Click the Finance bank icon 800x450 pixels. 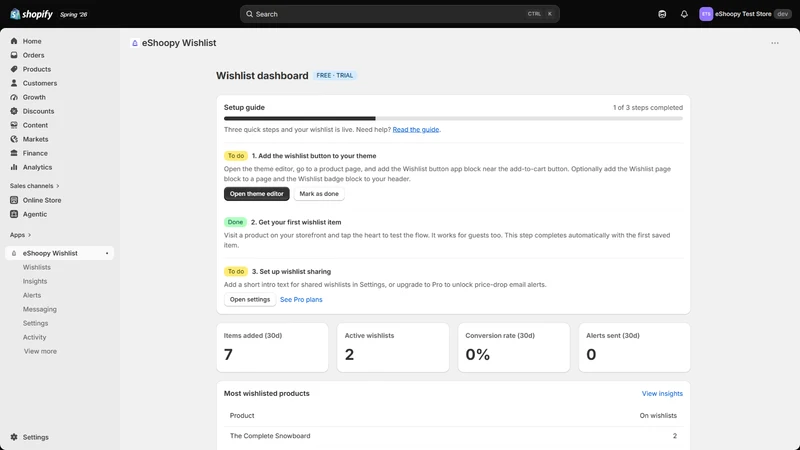pyautogui.click(x=14, y=153)
